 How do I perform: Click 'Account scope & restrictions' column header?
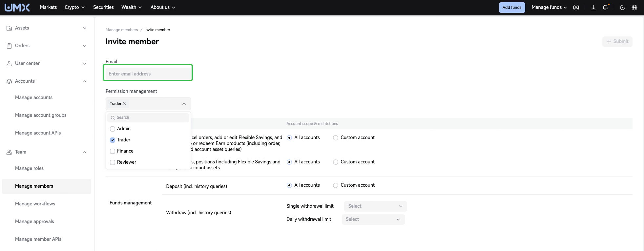312,124
